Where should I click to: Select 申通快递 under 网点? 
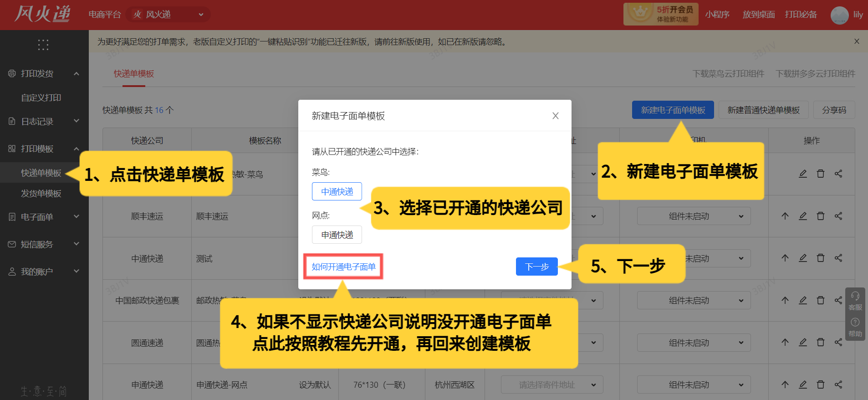tap(337, 235)
